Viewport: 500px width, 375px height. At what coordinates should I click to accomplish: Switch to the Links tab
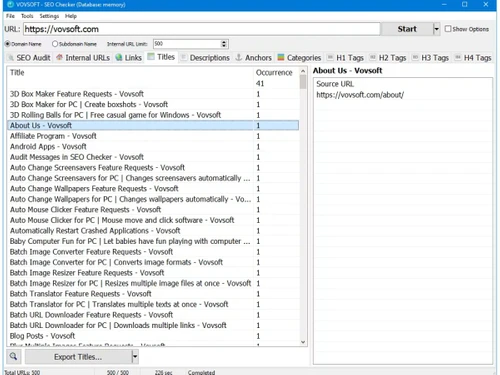pyautogui.click(x=129, y=58)
